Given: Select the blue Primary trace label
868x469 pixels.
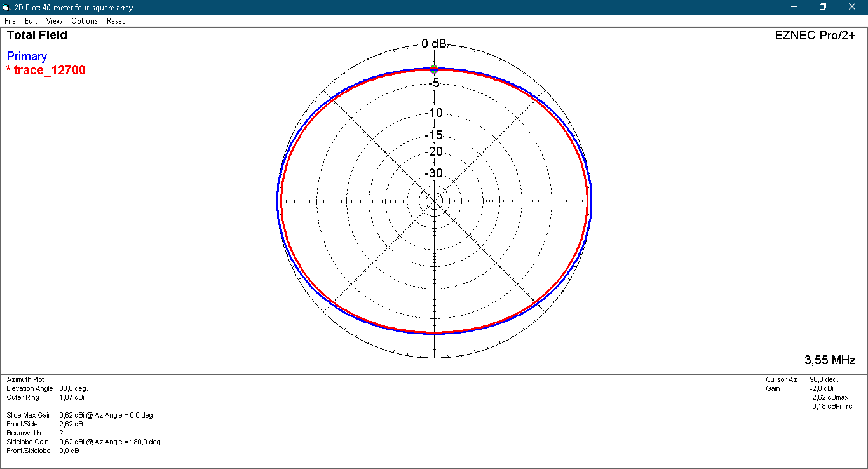Looking at the screenshot, I should click(27, 57).
